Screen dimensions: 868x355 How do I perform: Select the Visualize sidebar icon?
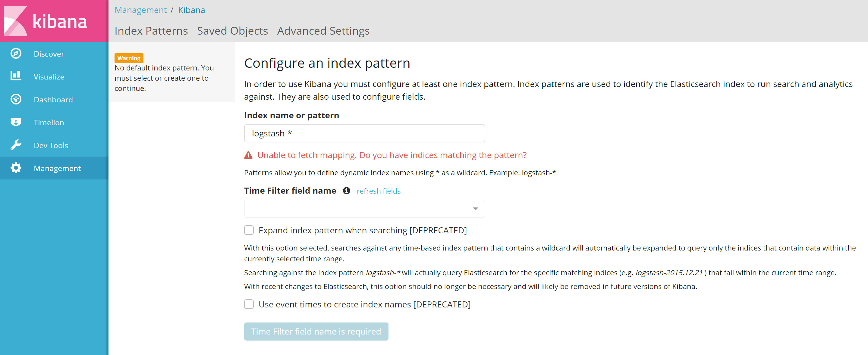[x=16, y=76]
